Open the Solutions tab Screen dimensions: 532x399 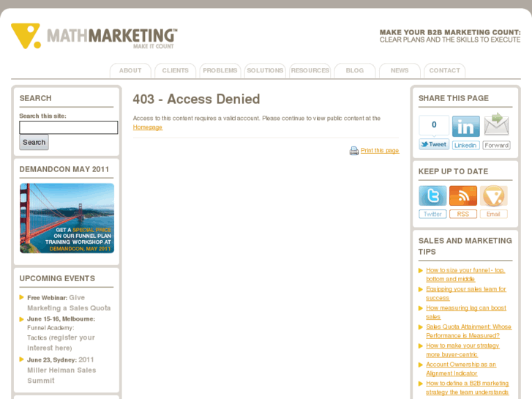pyautogui.click(x=265, y=70)
